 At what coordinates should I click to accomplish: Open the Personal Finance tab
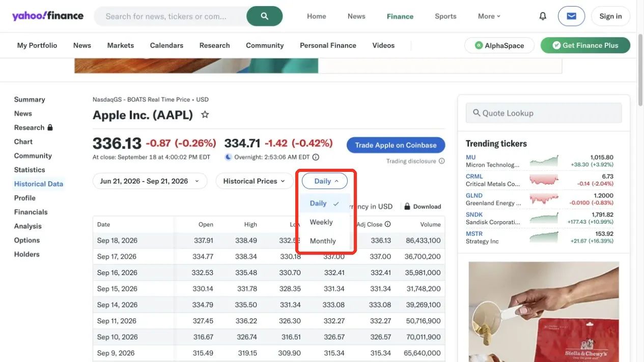[328, 45]
